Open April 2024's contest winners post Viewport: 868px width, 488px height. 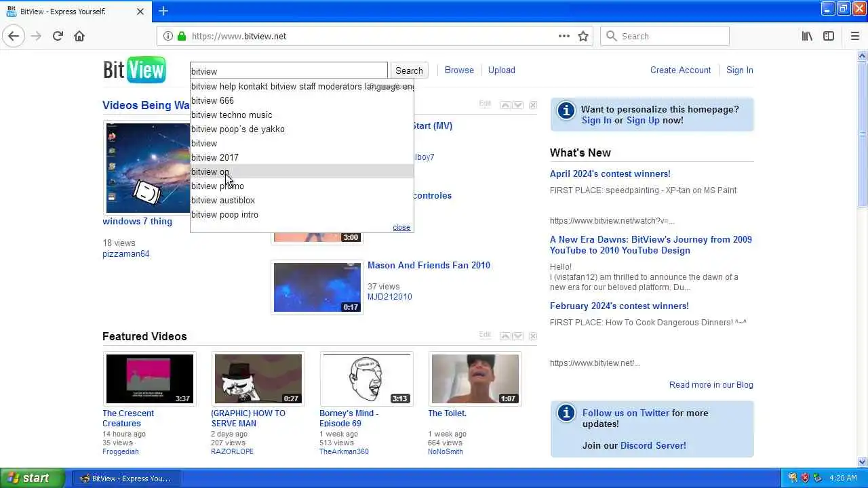[x=610, y=174]
